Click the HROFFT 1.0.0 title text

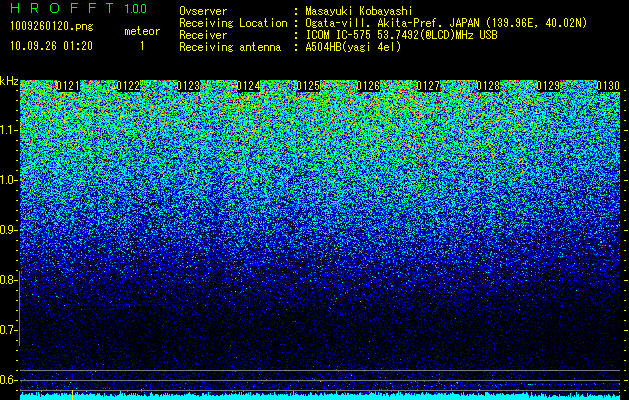pyautogui.click(x=78, y=8)
